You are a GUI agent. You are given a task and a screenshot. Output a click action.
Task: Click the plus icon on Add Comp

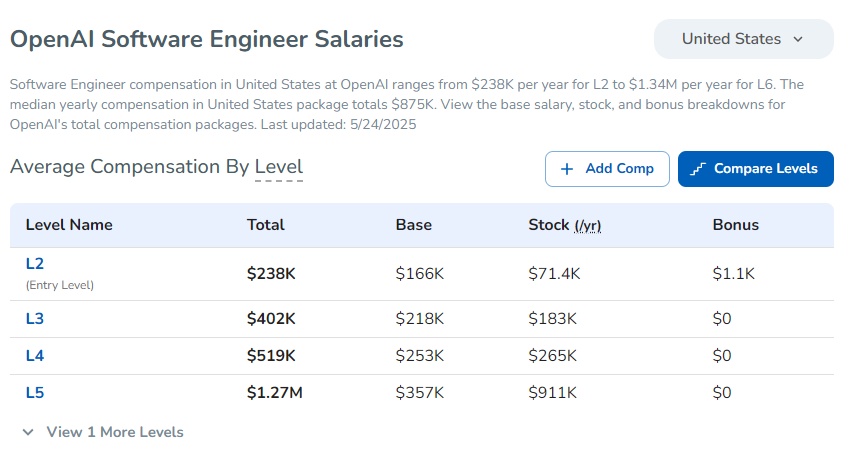tap(567, 169)
